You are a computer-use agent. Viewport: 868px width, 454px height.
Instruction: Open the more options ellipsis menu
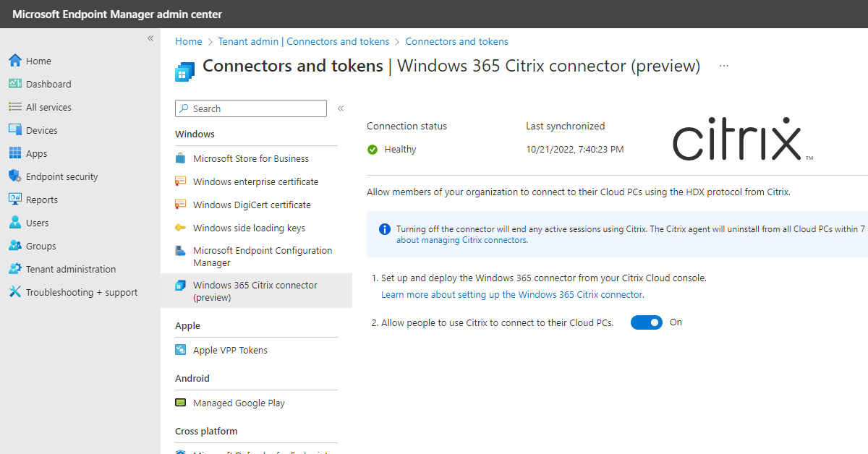coord(723,65)
